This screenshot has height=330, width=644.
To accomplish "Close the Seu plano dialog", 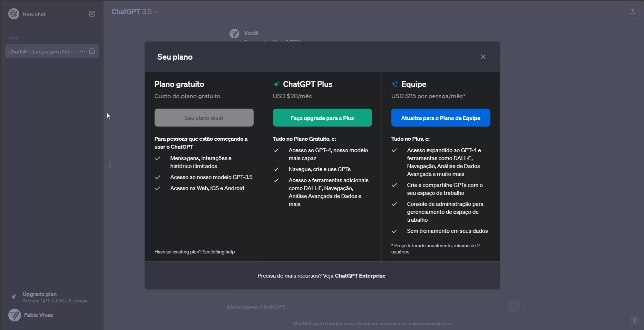I will (x=483, y=57).
